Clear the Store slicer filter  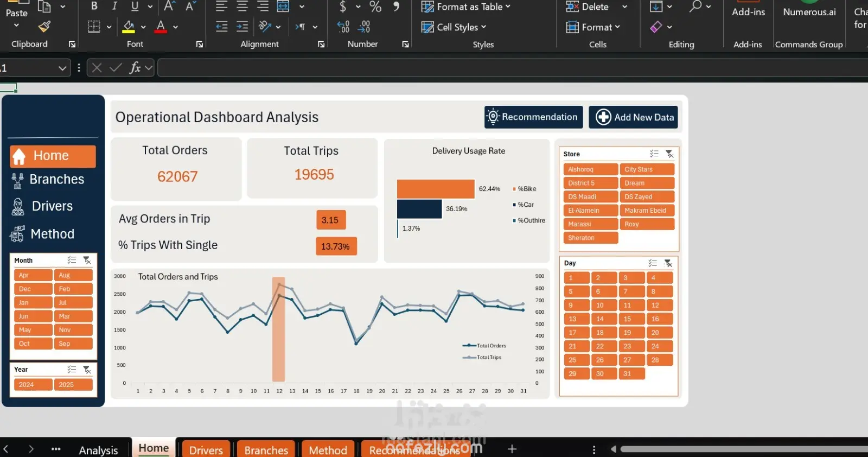coord(669,154)
